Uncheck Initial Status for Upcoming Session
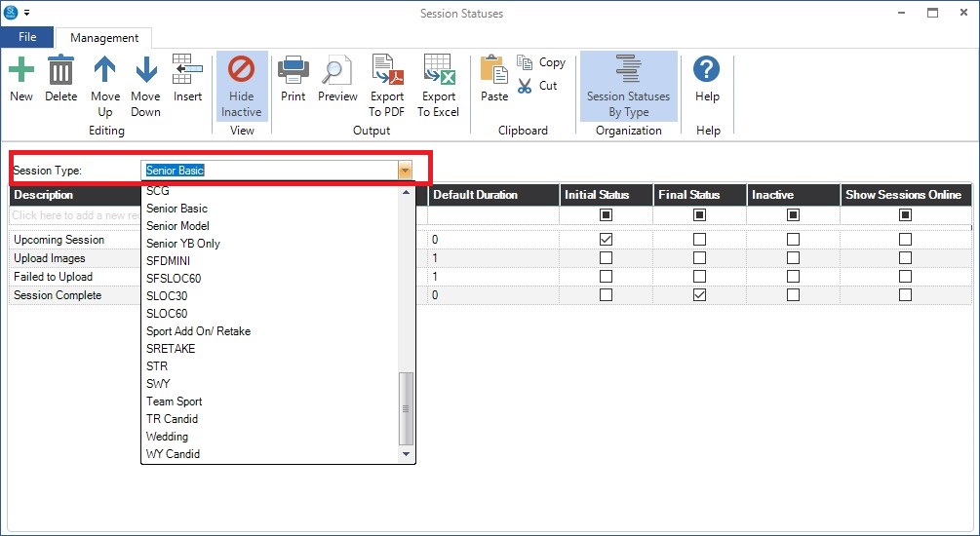 click(x=606, y=240)
